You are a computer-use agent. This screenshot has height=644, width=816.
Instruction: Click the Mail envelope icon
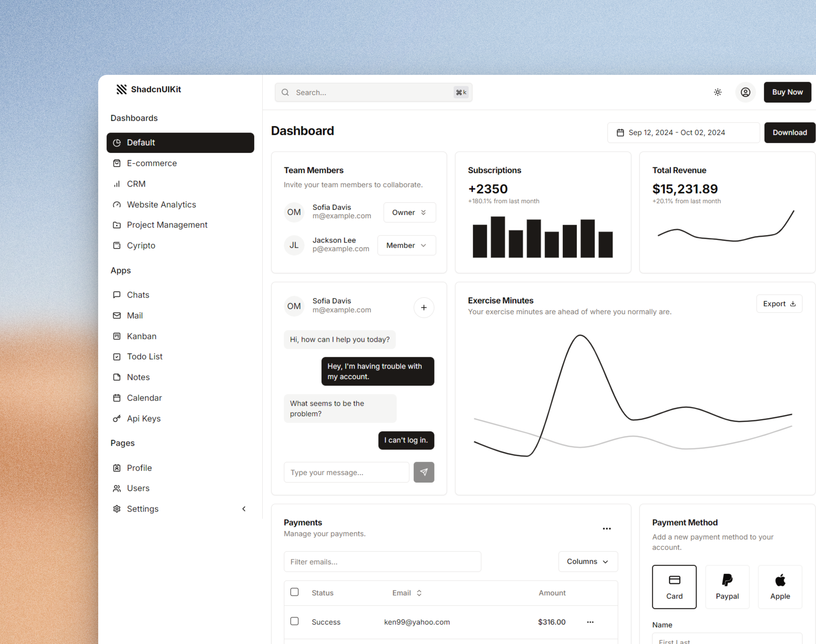tap(117, 316)
